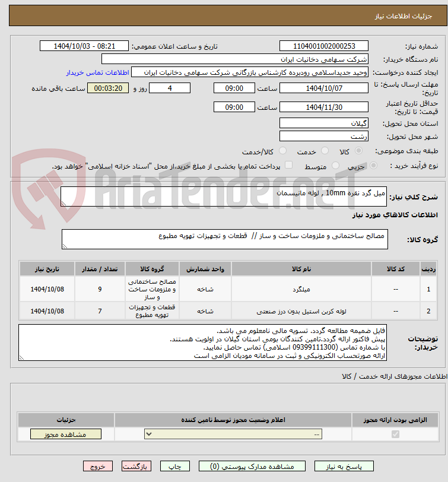Image resolution: width=448 pixels, height=482 pixels.
Task: Click the date 1404/10/08 in row 2
Action: (47, 311)
